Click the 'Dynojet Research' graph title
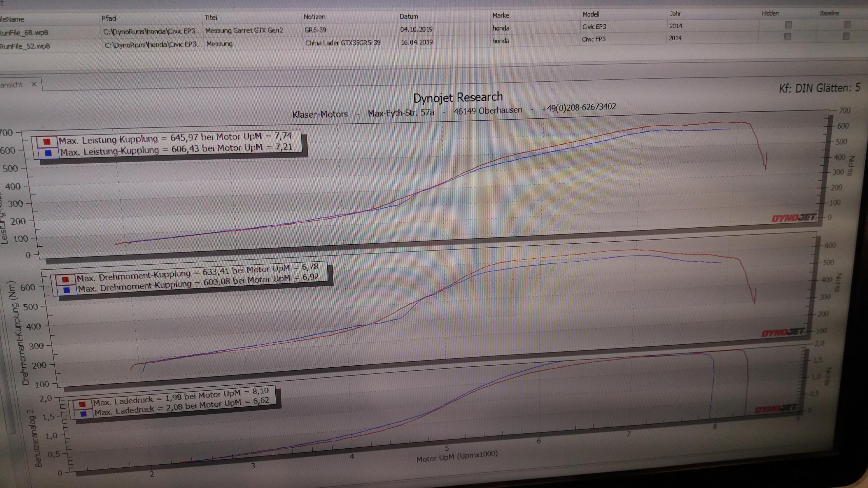Viewport: 868px width, 488px height. click(x=458, y=98)
